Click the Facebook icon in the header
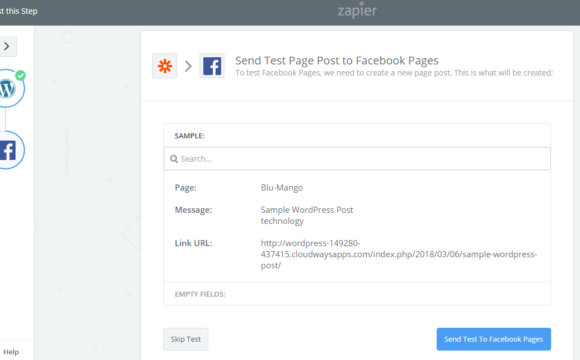 point(212,66)
